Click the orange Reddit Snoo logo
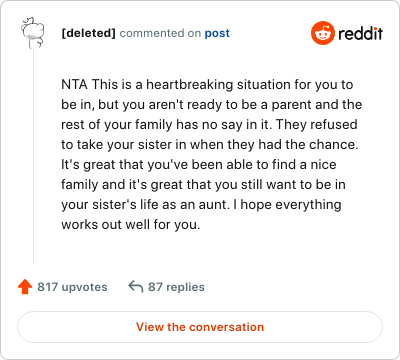 (322, 33)
